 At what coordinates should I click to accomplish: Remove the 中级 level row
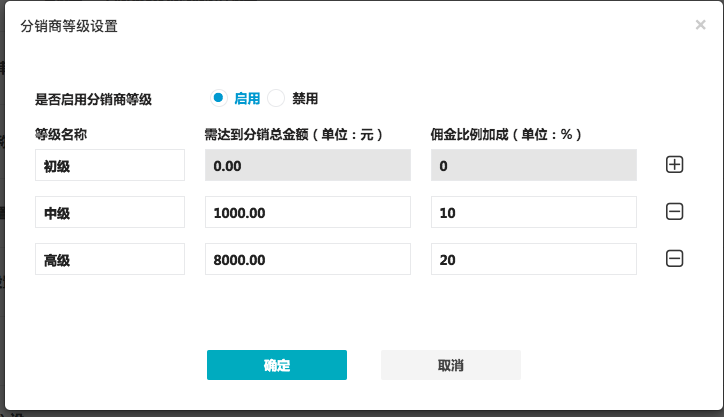pyautogui.click(x=674, y=212)
